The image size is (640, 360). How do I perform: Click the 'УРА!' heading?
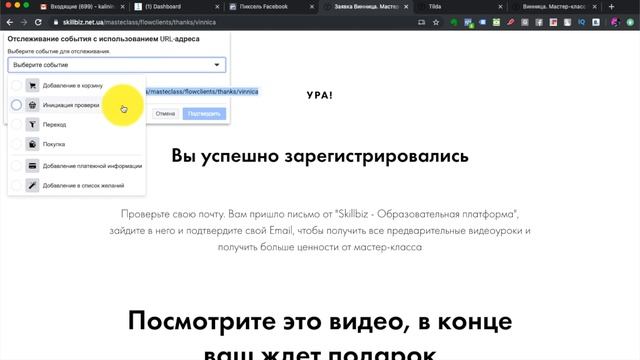pos(320,95)
